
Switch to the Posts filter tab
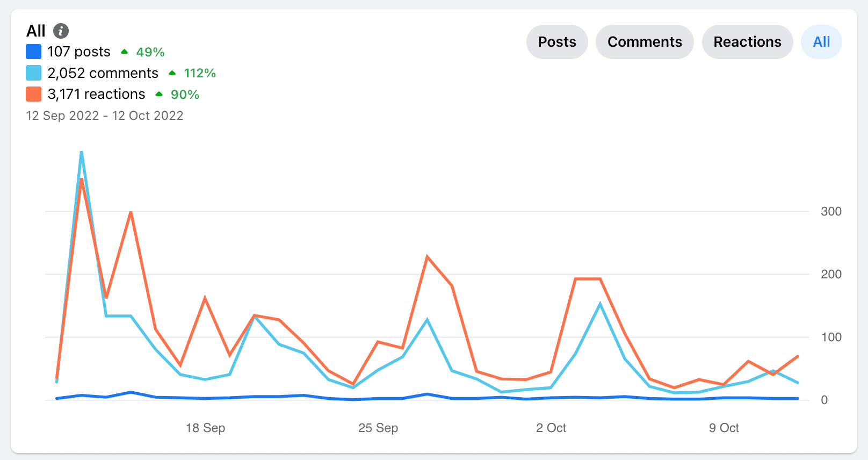click(x=557, y=42)
